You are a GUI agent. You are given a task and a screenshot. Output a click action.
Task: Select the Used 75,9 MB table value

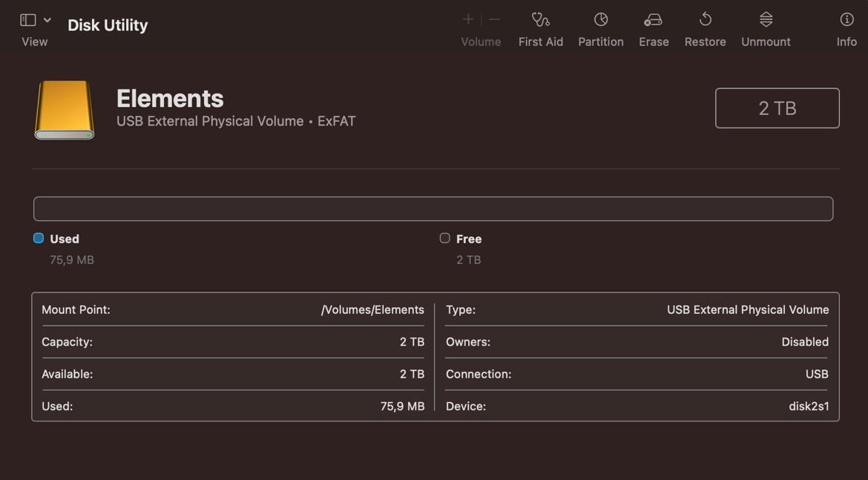coord(402,406)
